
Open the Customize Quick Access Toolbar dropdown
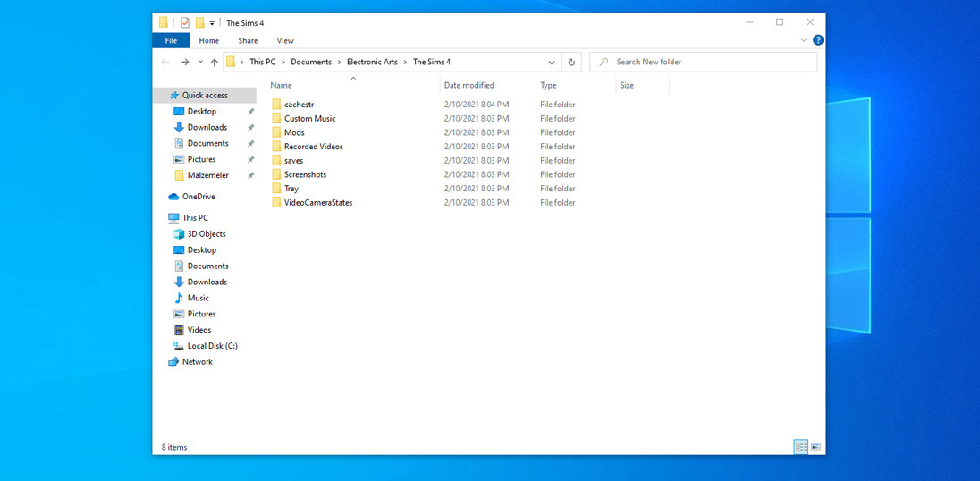[x=213, y=23]
